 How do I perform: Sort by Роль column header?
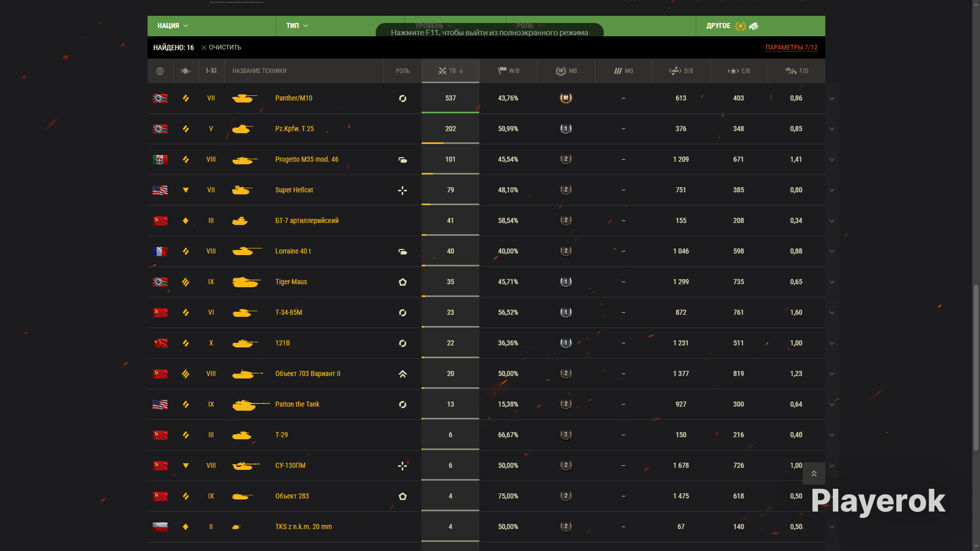(x=402, y=71)
